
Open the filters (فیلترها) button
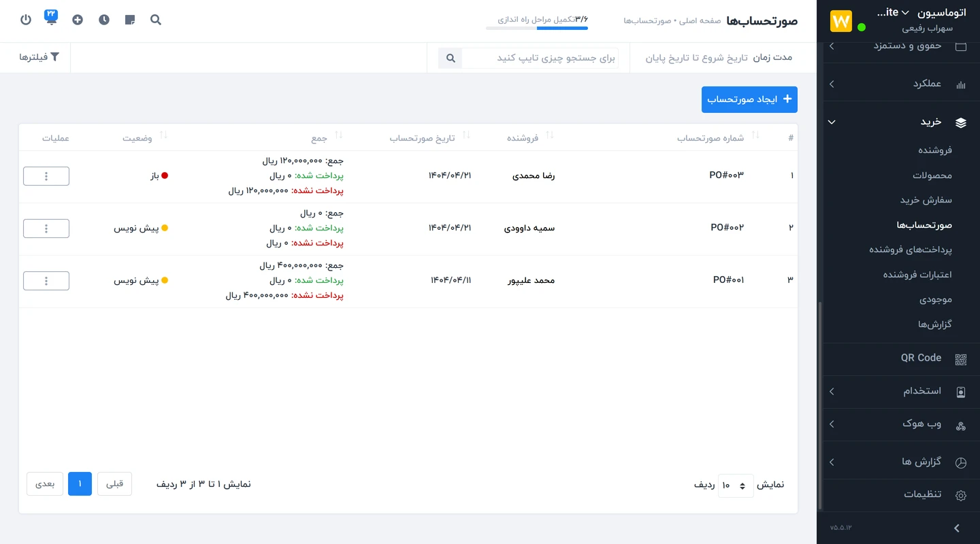pyautogui.click(x=39, y=57)
